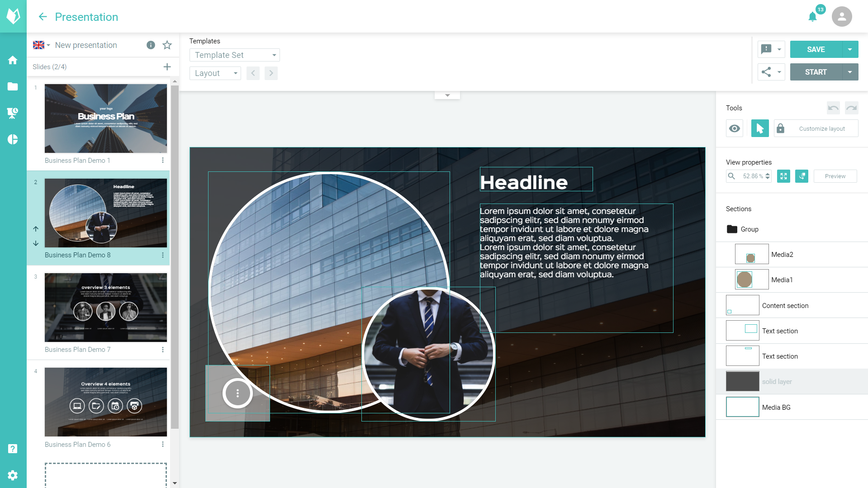Open the Template Set dropdown
The image size is (868, 488).
click(x=235, y=55)
